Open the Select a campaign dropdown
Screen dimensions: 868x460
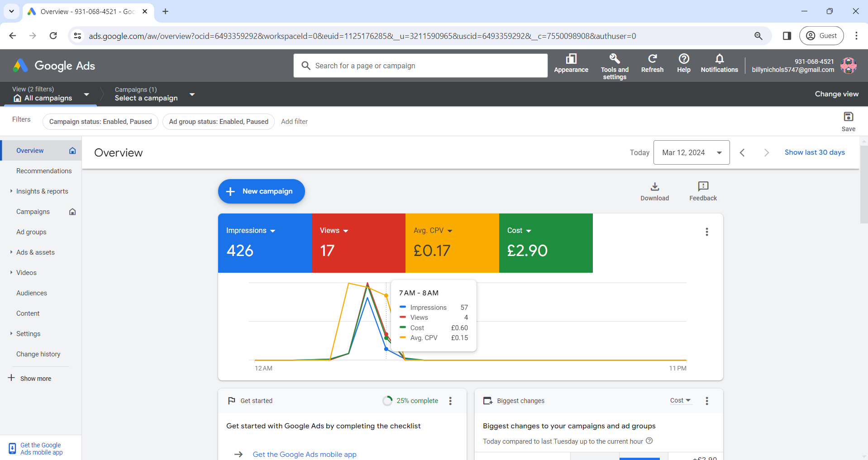154,94
